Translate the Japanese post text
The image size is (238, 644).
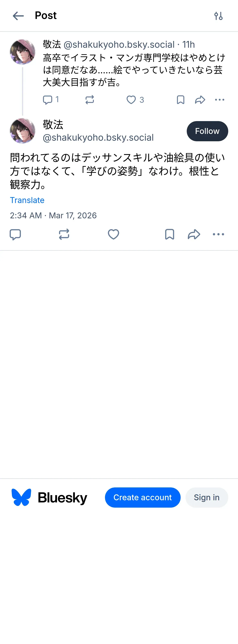click(x=27, y=200)
